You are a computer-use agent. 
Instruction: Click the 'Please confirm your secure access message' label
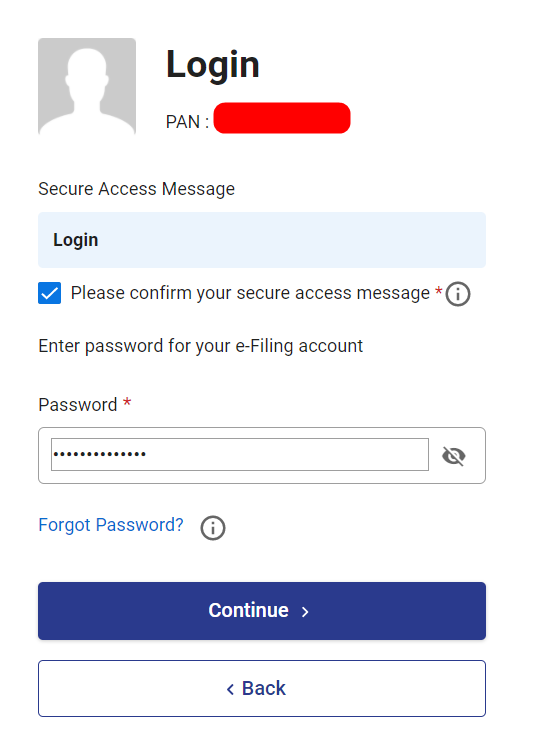(250, 293)
